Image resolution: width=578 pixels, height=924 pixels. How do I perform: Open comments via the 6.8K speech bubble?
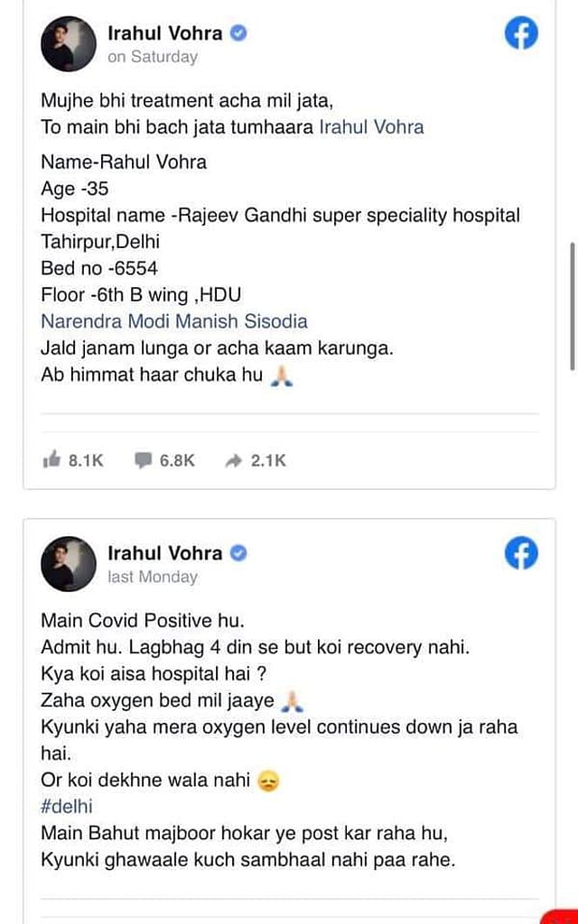click(x=143, y=460)
